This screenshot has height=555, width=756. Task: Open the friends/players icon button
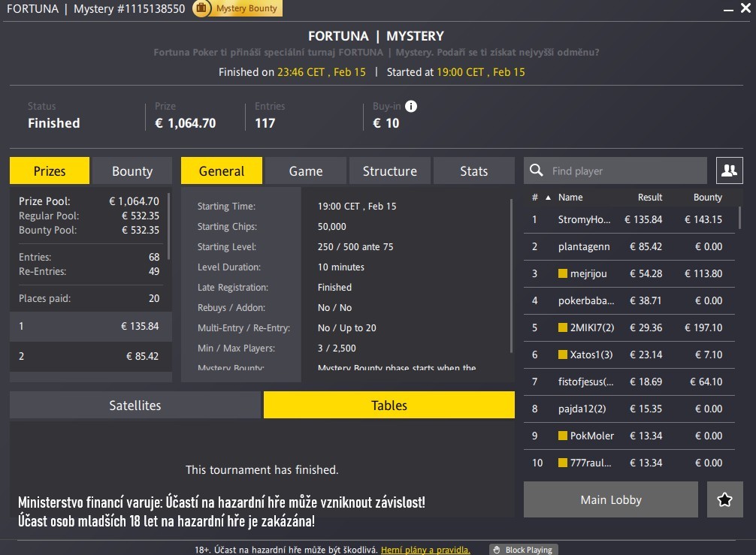[x=729, y=170]
